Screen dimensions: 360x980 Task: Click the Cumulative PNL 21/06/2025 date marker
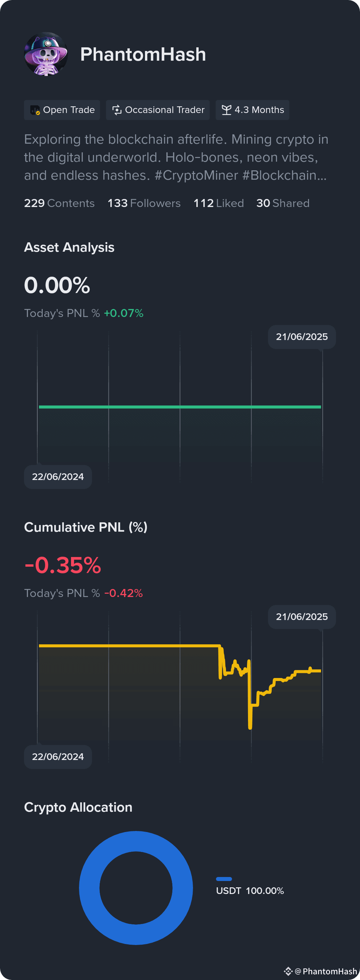pyautogui.click(x=302, y=617)
